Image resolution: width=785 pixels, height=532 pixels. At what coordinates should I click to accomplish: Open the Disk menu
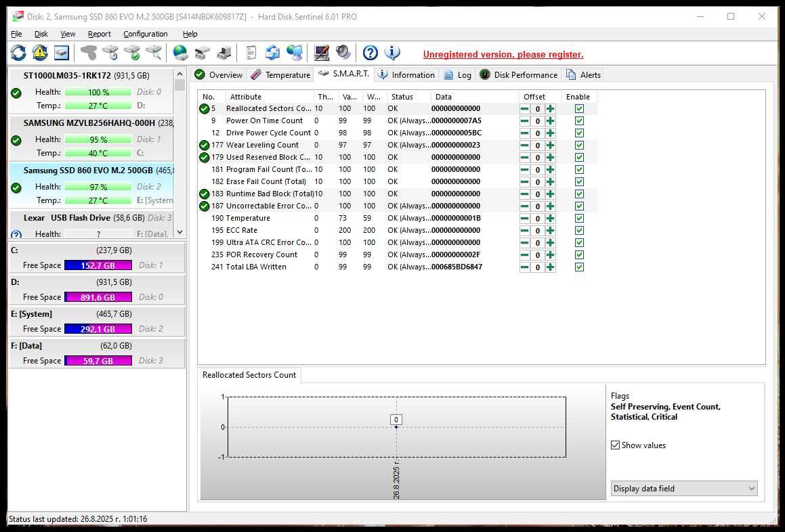pyautogui.click(x=41, y=34)
